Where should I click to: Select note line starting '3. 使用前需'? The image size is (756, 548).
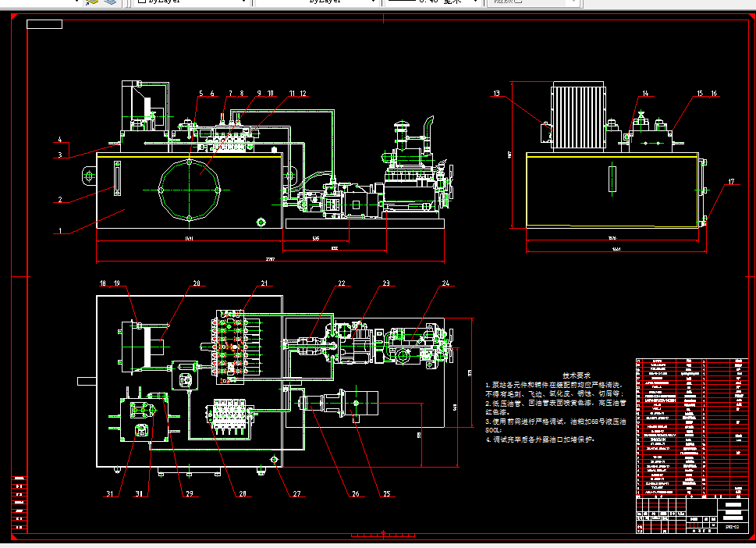coord(555,422)
